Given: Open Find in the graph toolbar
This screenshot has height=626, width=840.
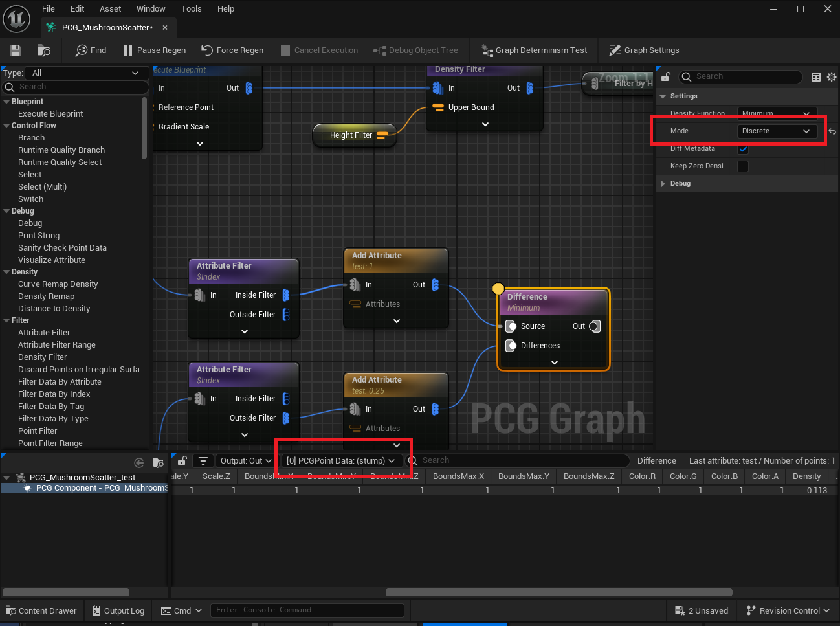Looking at the screenshot, I should click(x=91, y=50).
